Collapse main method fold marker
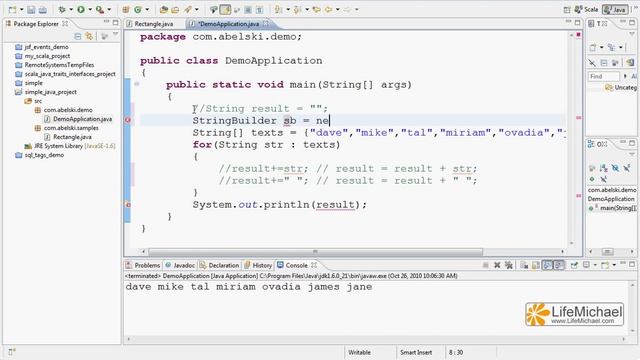640x360 pixels. point(137,84)
